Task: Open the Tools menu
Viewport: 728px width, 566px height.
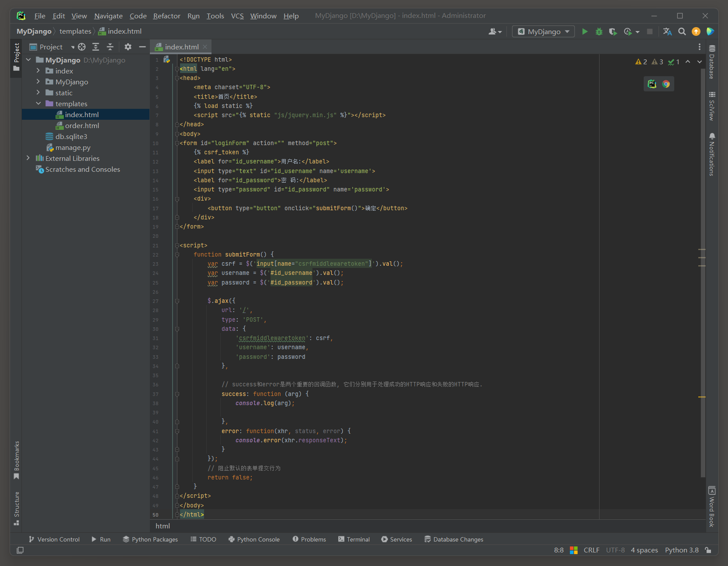Action: 215,16
